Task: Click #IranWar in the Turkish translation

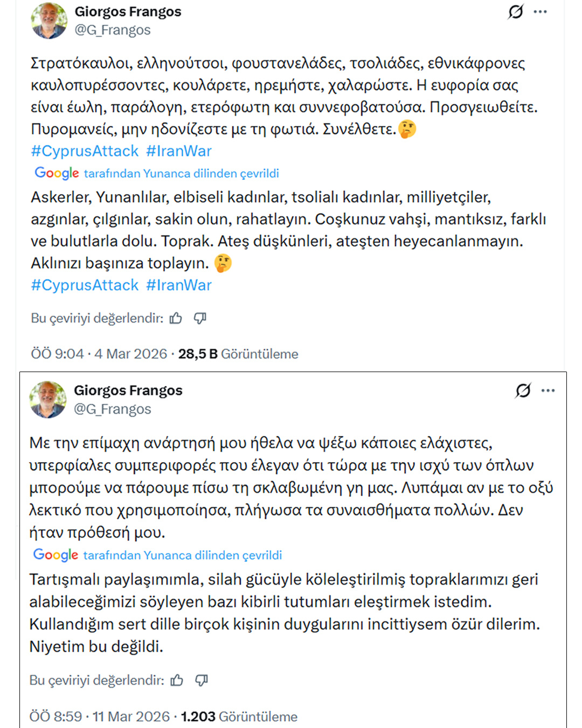Action: (x=179, y=285)
